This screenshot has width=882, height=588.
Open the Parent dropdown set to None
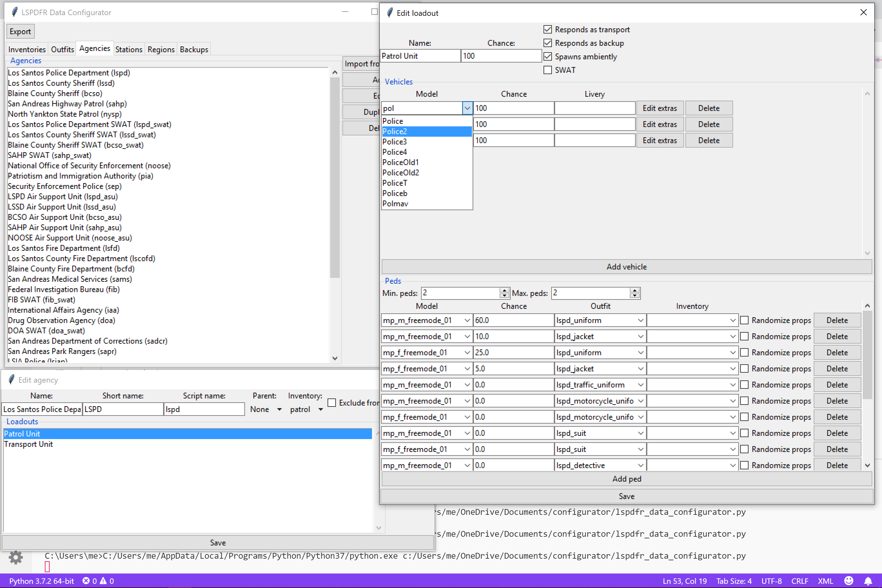(x=279, y=409)
